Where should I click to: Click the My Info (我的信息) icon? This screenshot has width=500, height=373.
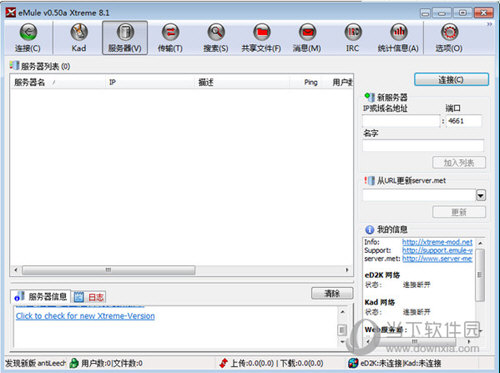[369, 229]
